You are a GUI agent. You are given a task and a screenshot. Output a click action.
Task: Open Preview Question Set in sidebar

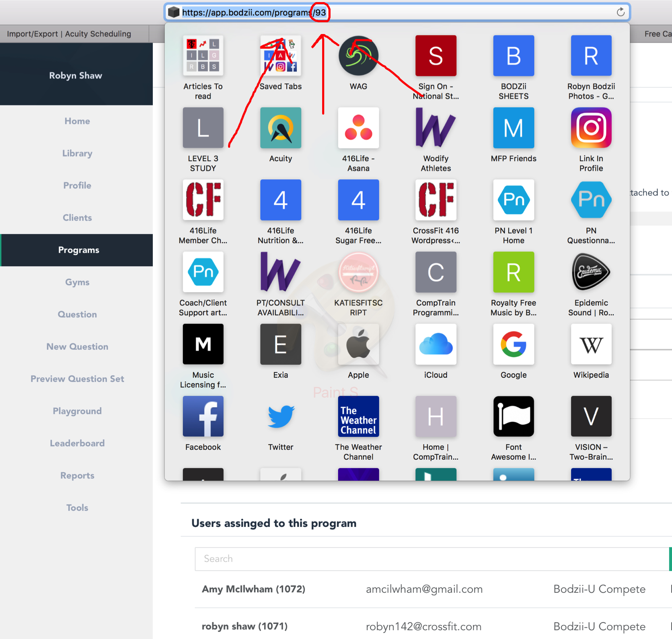click(77, 379)
